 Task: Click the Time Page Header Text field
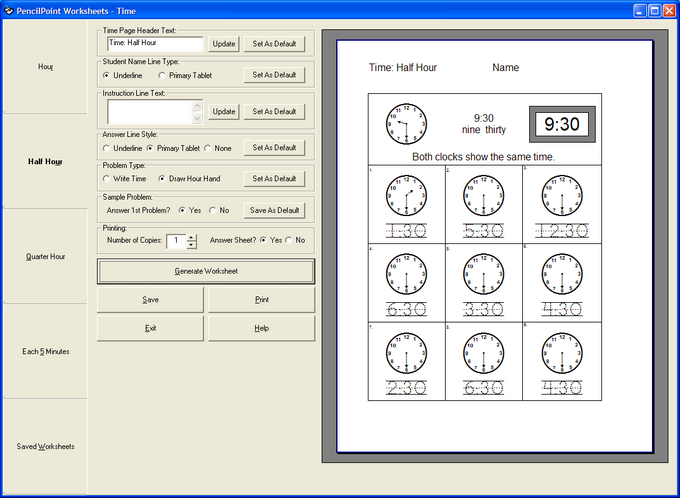155,44
